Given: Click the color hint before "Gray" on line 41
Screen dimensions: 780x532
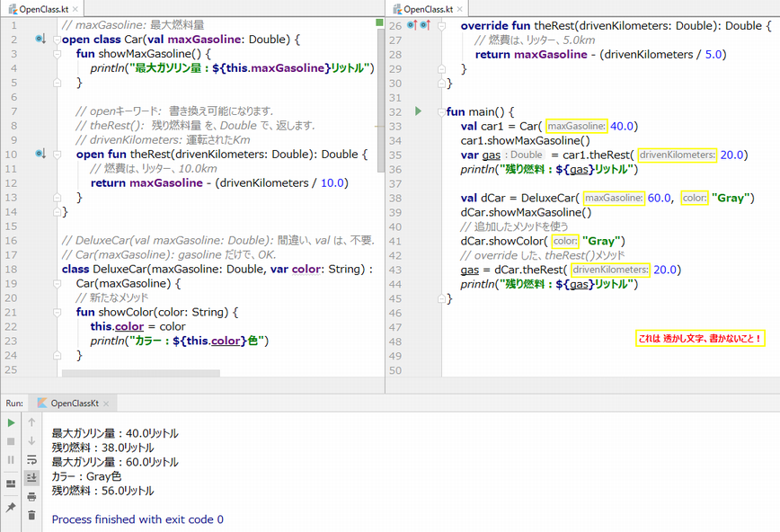Looking at the screenshot, I should click(x=565, y=242).
